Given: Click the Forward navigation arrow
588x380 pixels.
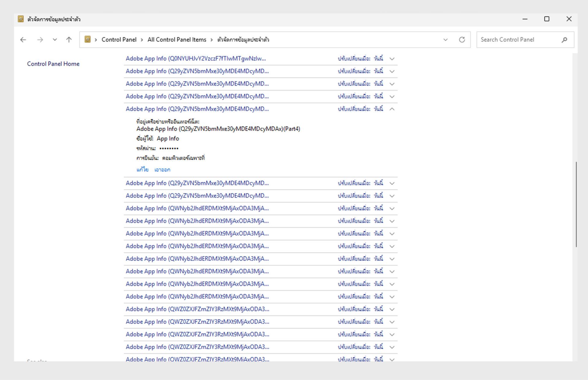Looking at the screenshot, I should 40,40.
